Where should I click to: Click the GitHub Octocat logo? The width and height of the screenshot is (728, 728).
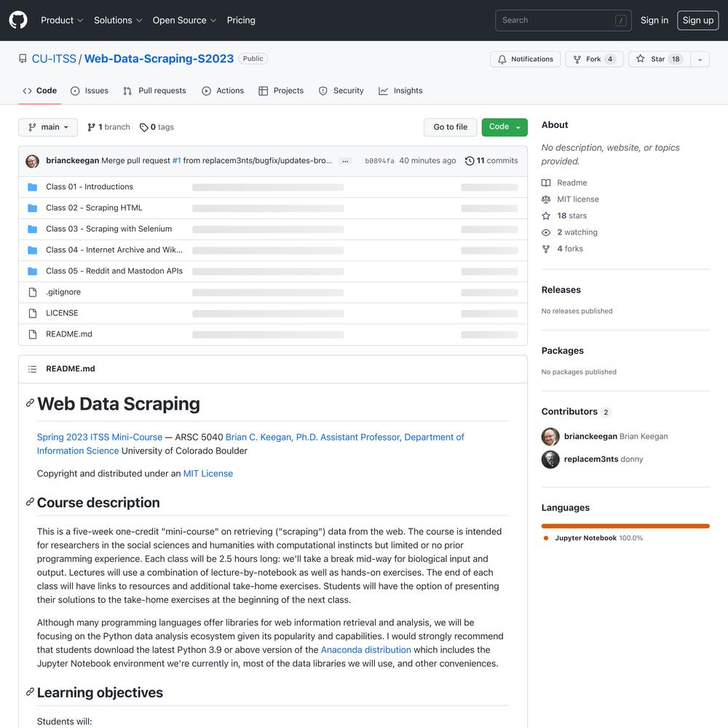[18, 20]
